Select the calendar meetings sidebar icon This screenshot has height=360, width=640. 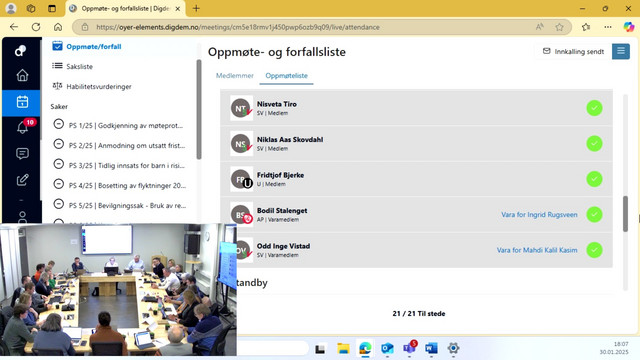pos(22,102)
